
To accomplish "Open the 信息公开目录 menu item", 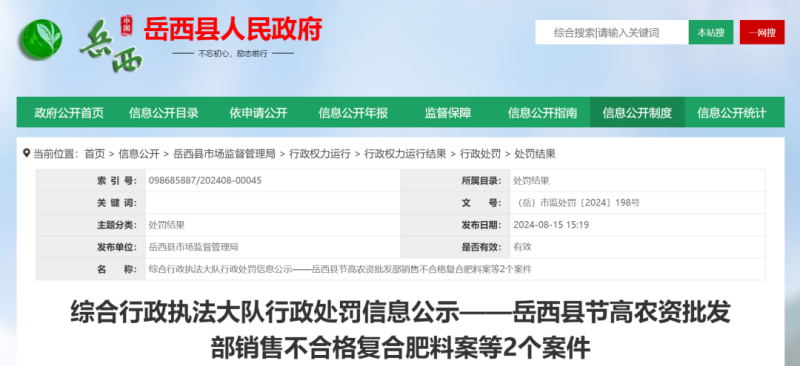I will (x=164, y=113).
